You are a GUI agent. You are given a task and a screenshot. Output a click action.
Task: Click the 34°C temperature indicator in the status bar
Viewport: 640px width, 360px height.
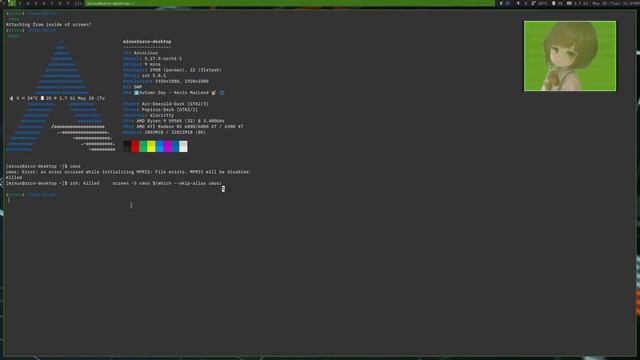click(x=540, y=3)
